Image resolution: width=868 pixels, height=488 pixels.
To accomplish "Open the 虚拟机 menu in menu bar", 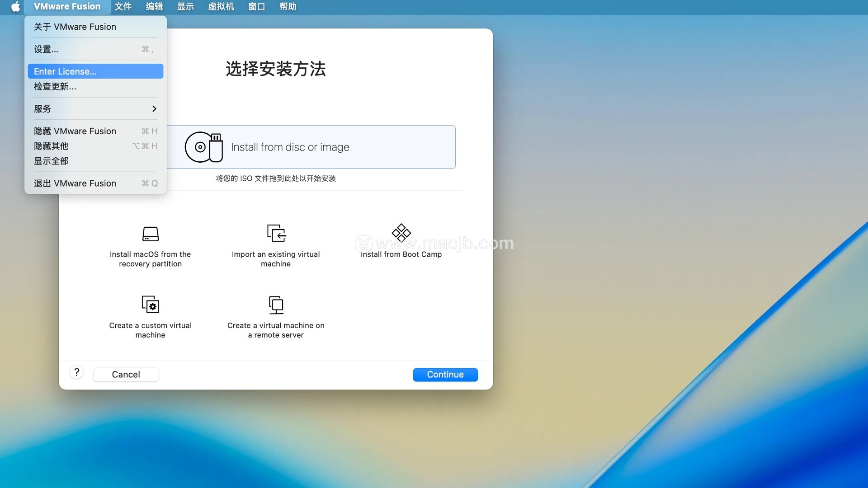I will coord(221,7).
